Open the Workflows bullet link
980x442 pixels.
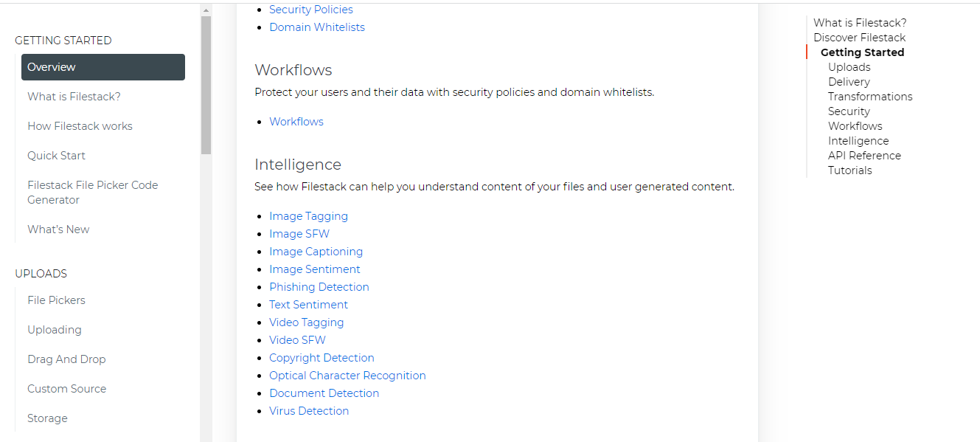(x=296, y=122)
